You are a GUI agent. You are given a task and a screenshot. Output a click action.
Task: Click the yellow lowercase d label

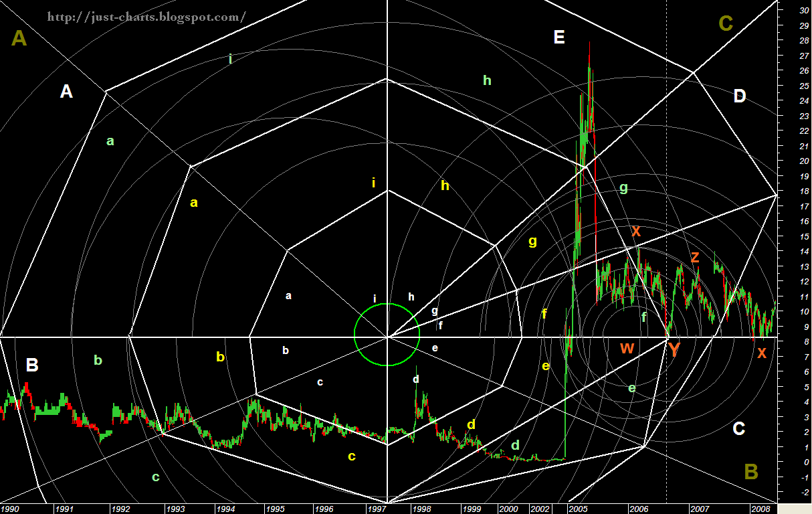(x=471, y=424)
